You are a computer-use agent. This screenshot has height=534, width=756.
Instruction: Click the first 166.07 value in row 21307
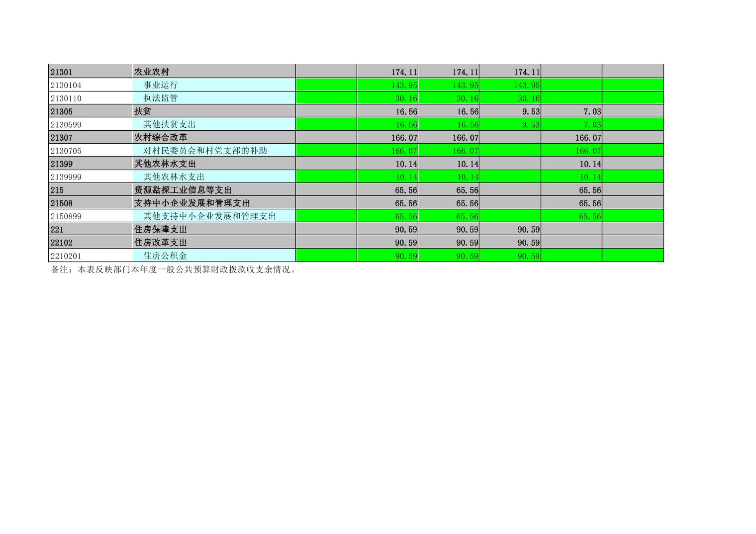click(404, 138)
